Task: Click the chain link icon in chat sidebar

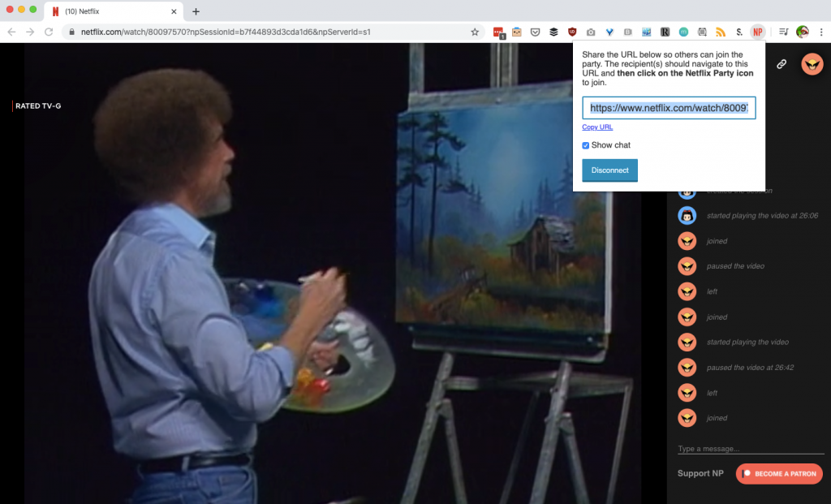Action: click(x=781, y=64)
